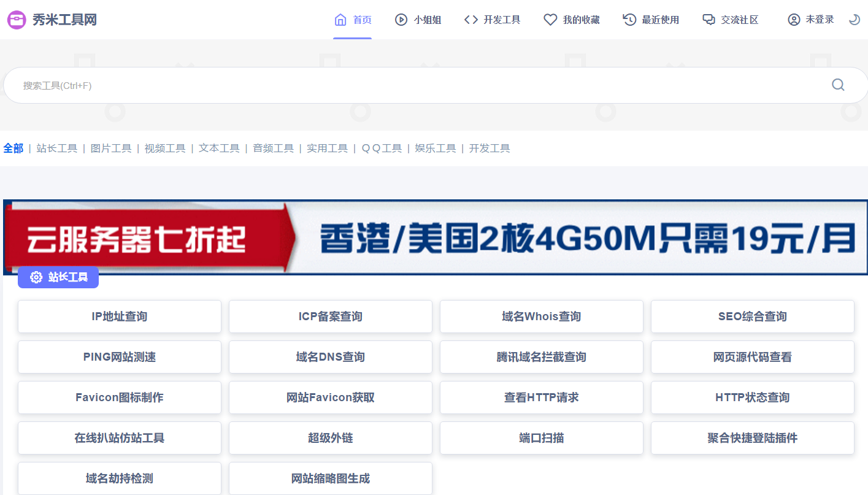Click the 站长工具 section badge

[x=58, y=277]
